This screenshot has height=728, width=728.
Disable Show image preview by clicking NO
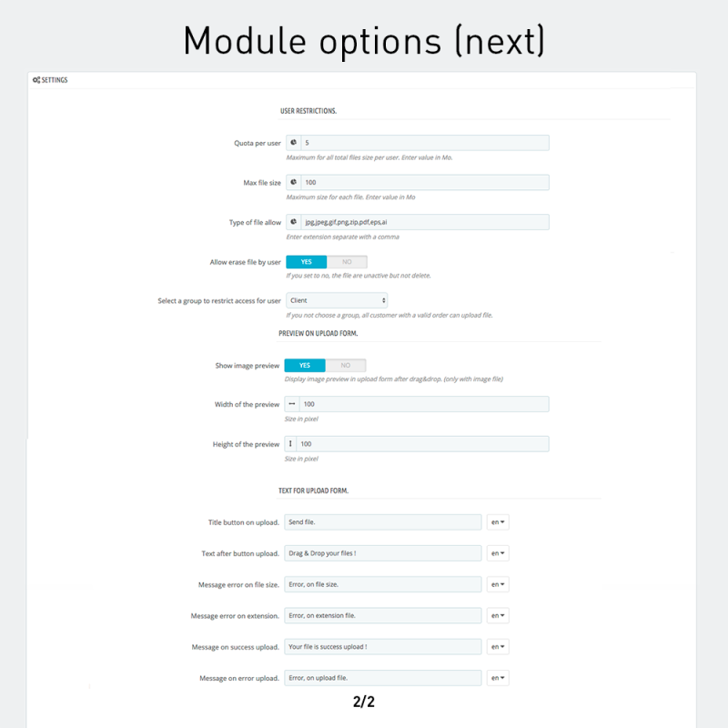pos(346,365)
